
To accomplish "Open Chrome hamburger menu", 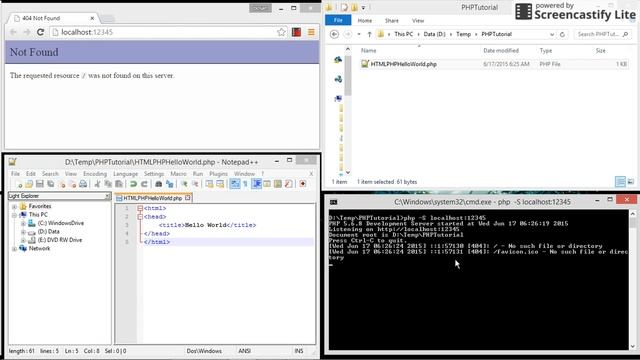I will click(x=311, y=32).
